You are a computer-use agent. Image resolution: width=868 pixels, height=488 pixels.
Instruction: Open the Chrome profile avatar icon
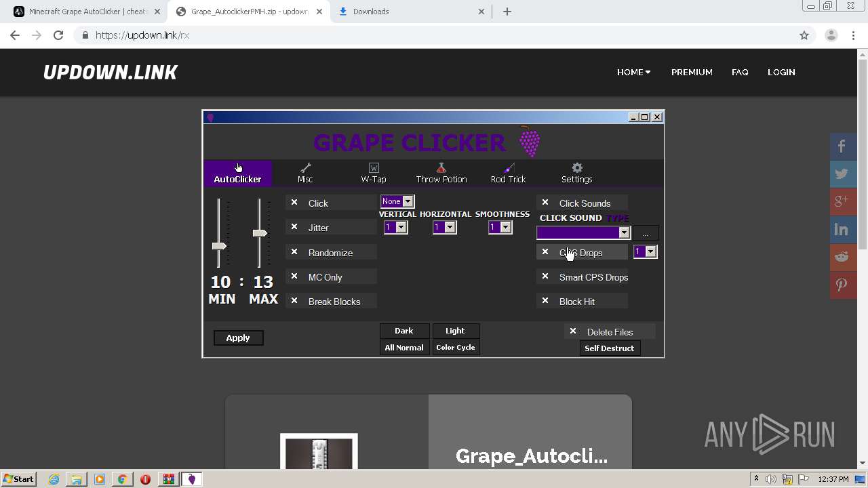[831, 35]
